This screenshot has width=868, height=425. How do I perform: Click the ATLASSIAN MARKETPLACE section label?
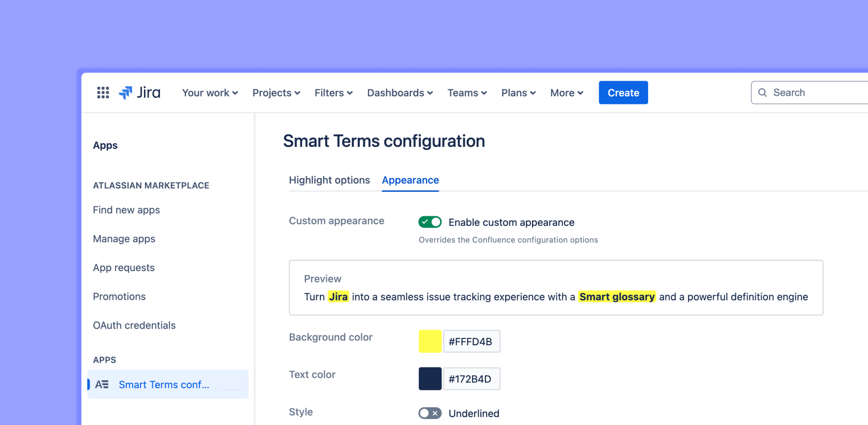tap(151, 186)
